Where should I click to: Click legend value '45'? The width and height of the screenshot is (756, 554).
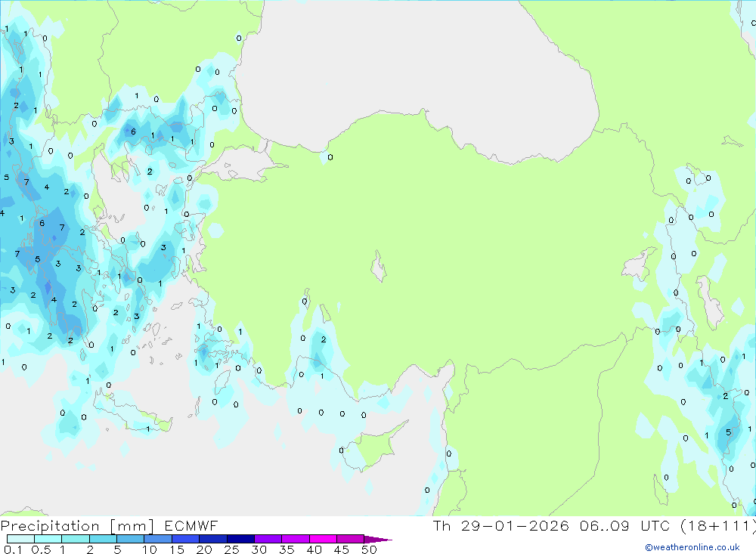point(342,549)
